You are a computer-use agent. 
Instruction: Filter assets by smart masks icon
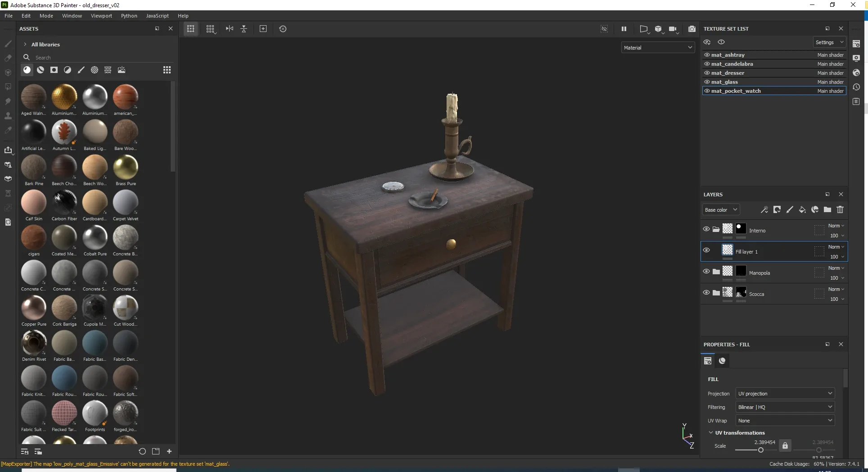[x=54, y=70]
